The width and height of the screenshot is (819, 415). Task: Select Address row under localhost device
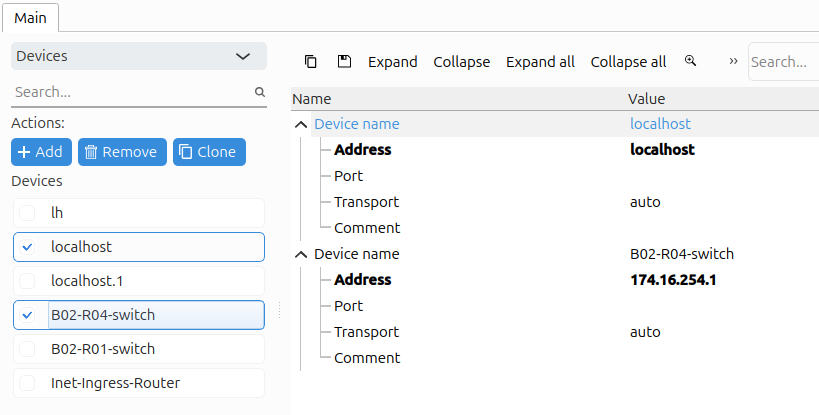[362, 150]
